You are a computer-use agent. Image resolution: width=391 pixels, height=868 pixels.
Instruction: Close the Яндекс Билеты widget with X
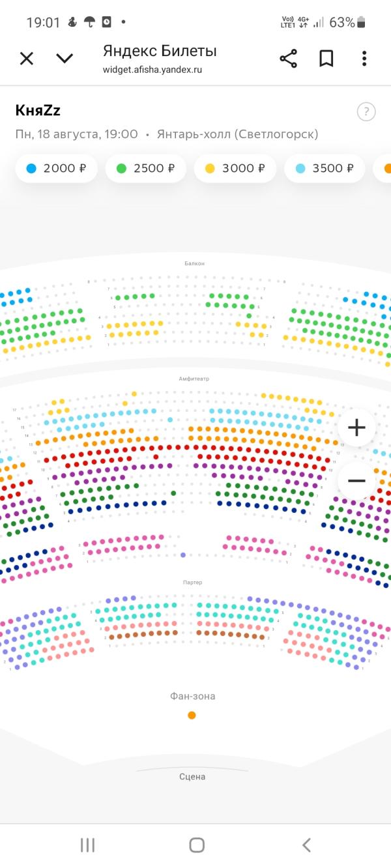tap(26, 59)
